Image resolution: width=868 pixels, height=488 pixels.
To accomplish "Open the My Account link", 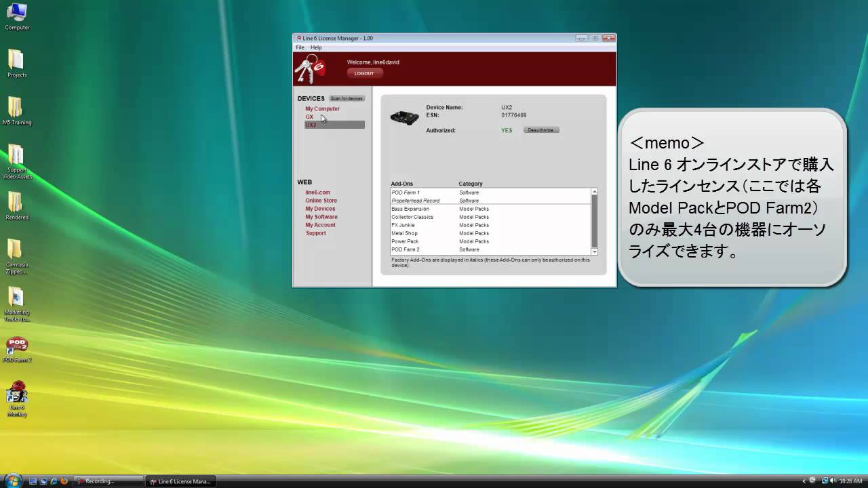I will coord(320,225).
